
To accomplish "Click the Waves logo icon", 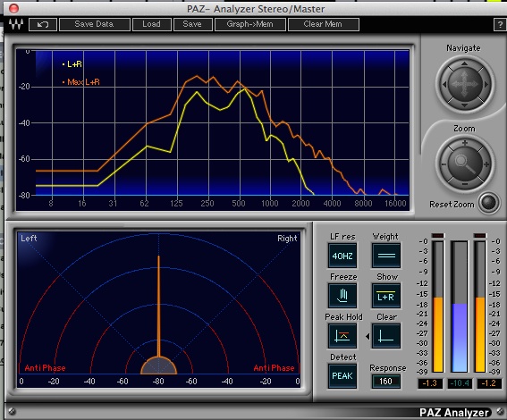I will click(16, 24).
